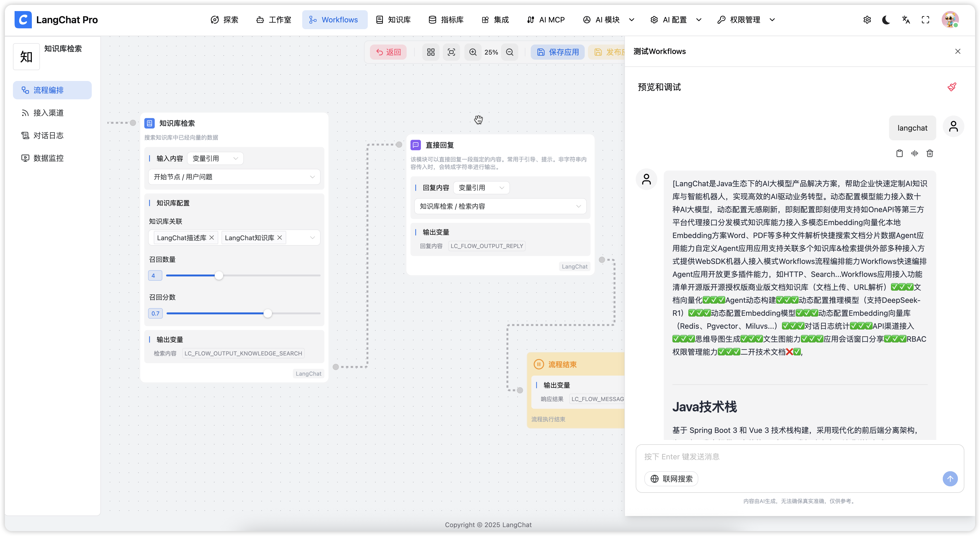
Task: Copy message with the clipboard icon
Action: pos(899,153)
